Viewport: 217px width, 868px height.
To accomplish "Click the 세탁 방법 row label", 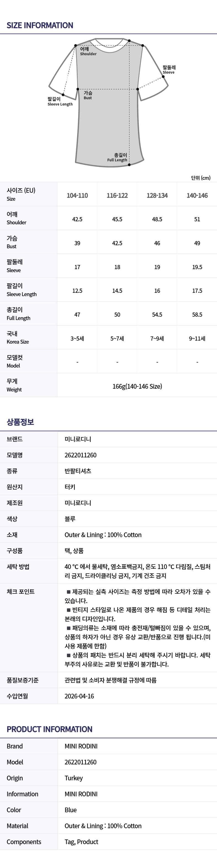I will (x=18, y=566).
